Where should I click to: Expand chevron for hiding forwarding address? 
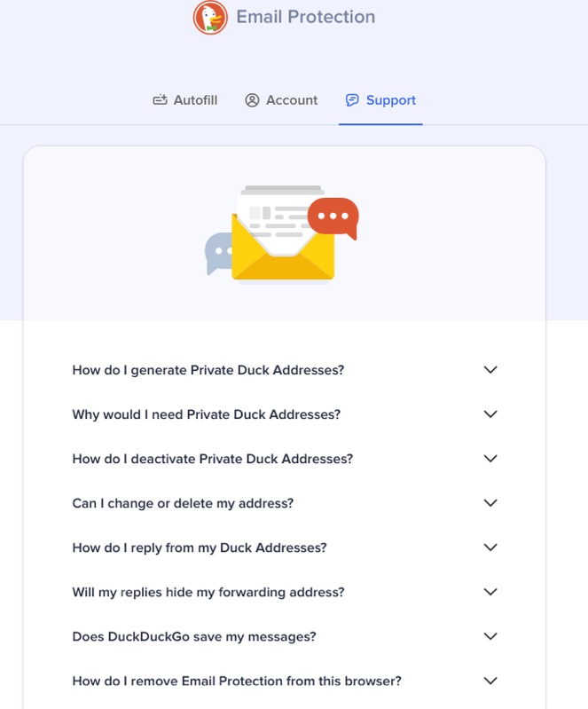(490, 592)
